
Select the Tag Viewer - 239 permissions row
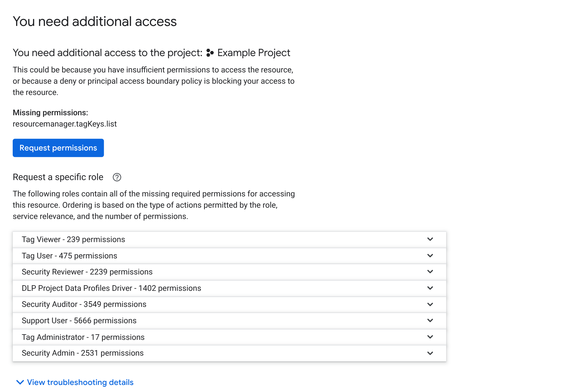coord(73,240)
